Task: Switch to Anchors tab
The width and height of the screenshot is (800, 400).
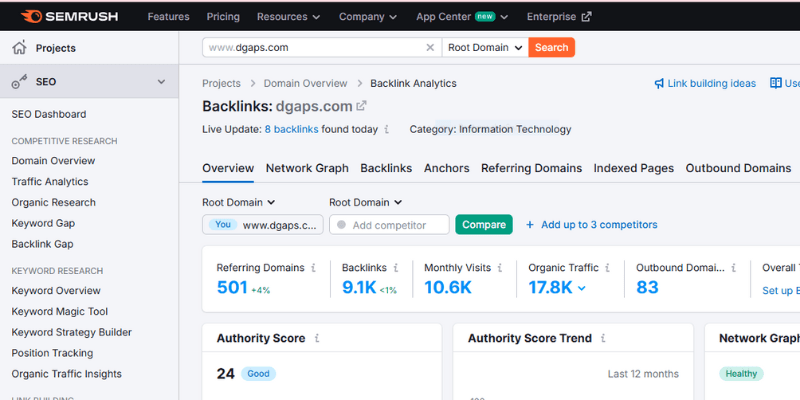Action: click(446, 168)
